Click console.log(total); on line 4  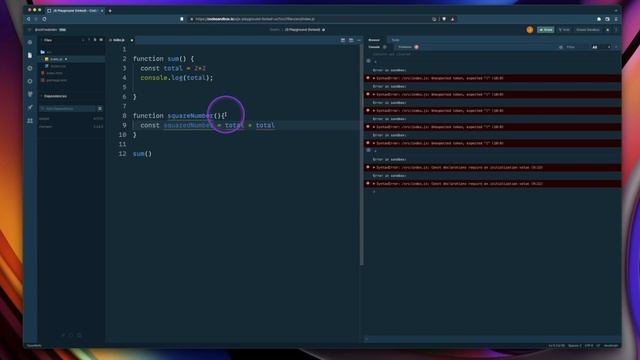tap(177, 78)
